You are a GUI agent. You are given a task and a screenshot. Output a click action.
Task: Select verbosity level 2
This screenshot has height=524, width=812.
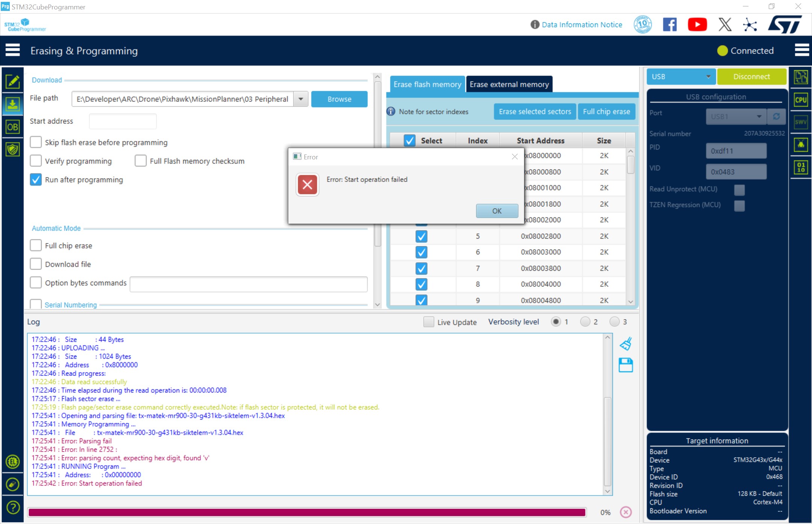(585, 322)
